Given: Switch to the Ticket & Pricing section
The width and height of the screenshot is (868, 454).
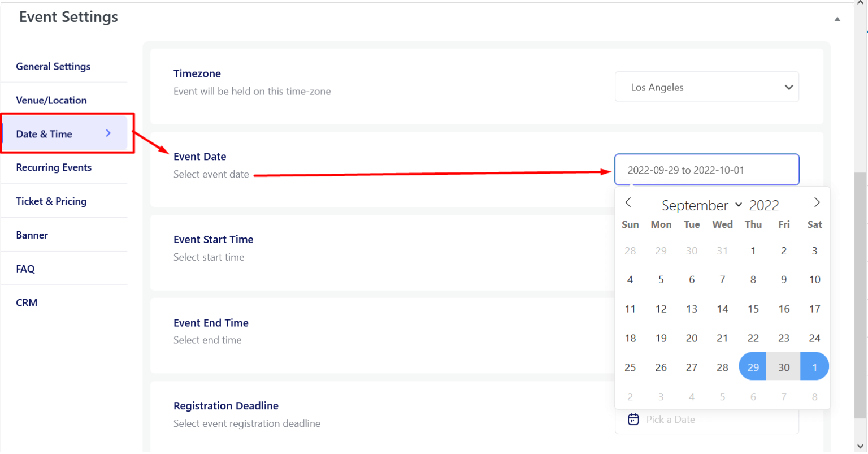Looking at the screenshot, I should point(51,201).
